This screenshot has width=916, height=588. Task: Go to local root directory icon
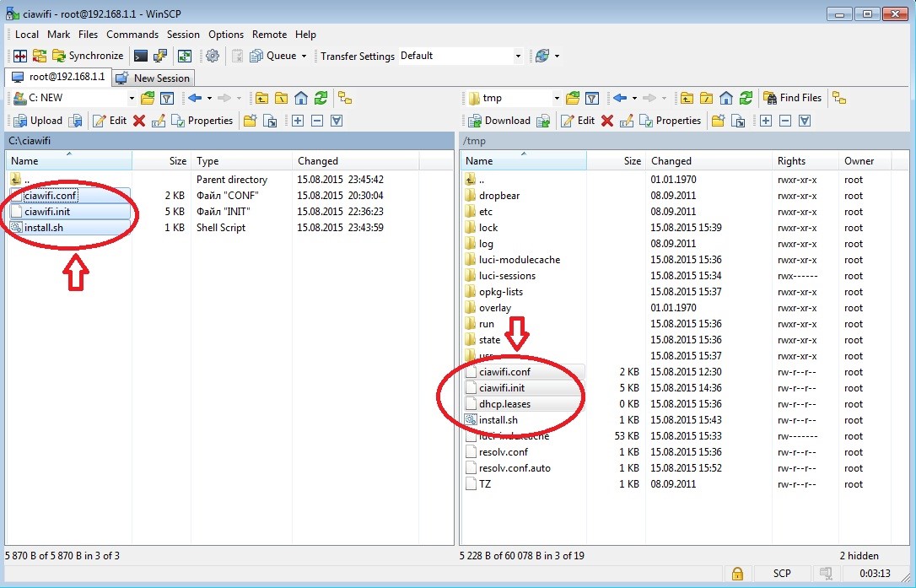(282, 98)
